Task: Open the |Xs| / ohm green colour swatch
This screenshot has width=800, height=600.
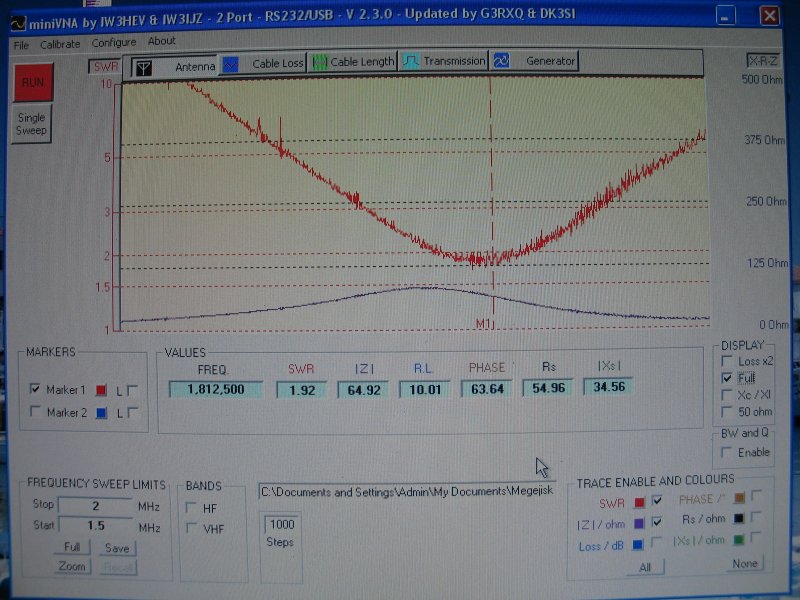Action: tap(739, 539)
